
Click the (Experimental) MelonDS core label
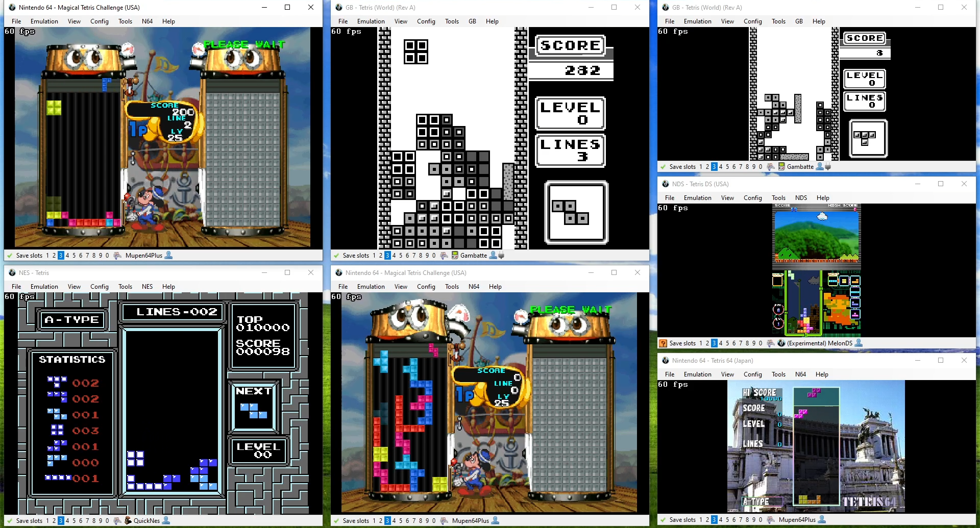pos(819,343)
